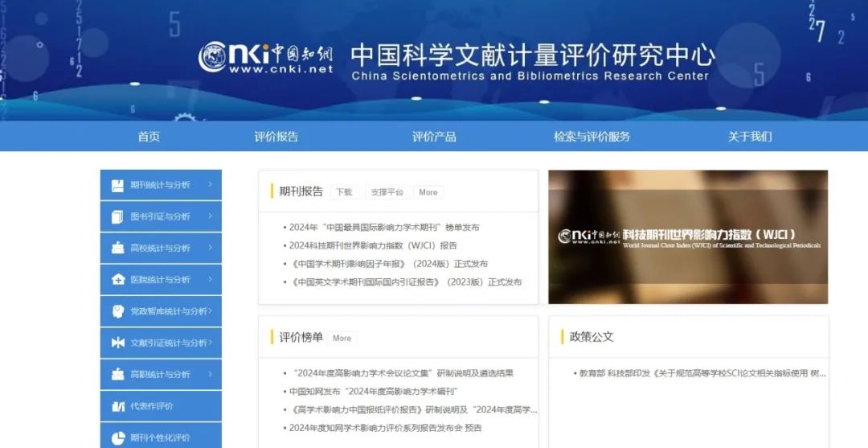Click More beside the 评价榜单 heading
This screenshot has height=448, width=868.
click(x=342, y=338)
